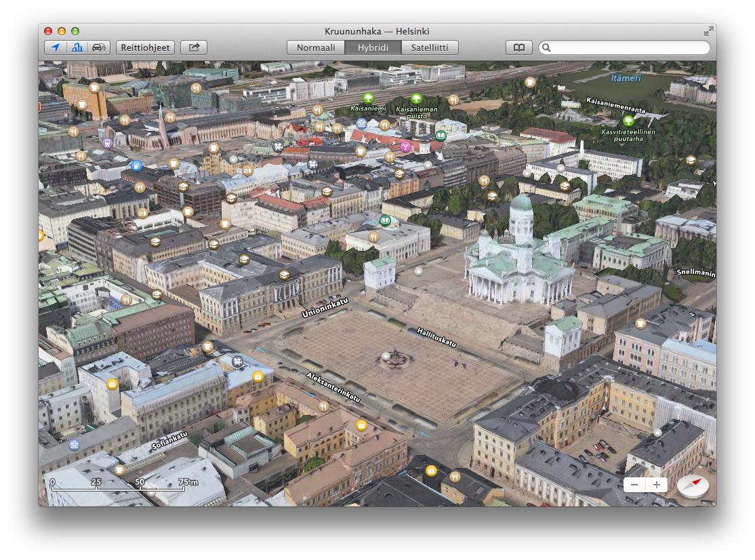Click the Aleksanterinkatu street label
Screen dimensions: 755x560
click(333, 387)
